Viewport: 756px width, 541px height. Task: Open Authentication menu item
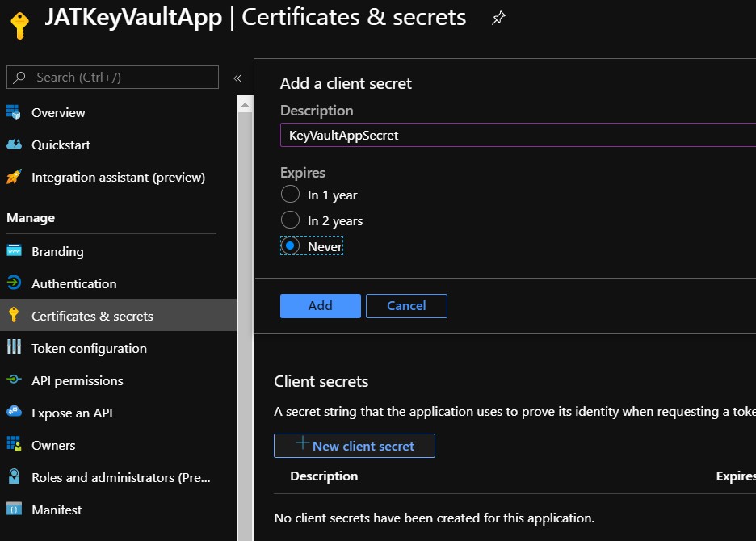[73, 283]
